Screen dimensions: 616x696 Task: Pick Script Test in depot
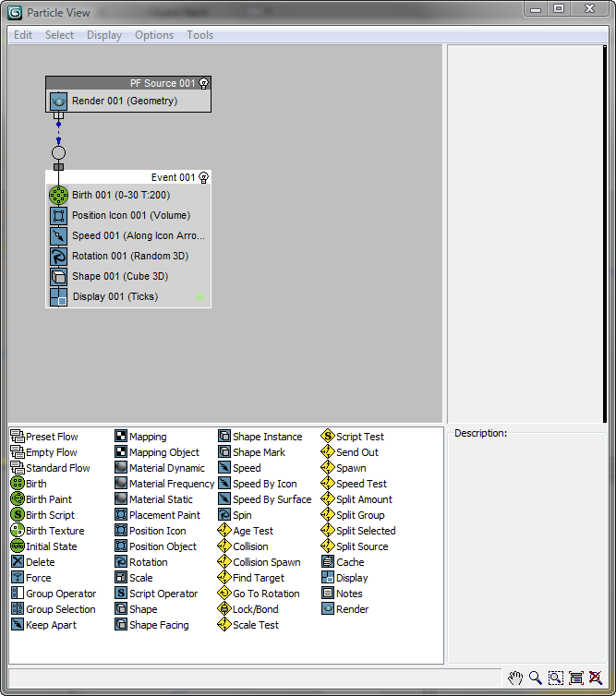click(x=353, y=437)
